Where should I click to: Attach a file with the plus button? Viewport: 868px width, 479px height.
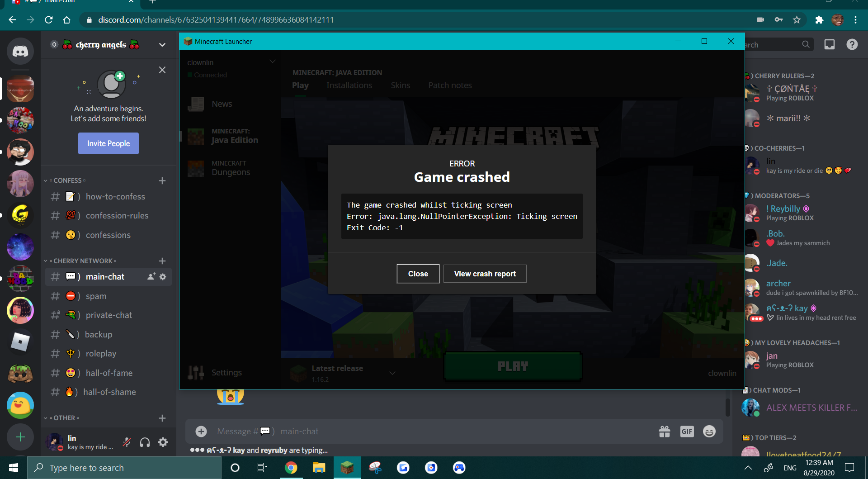point(201,432)
